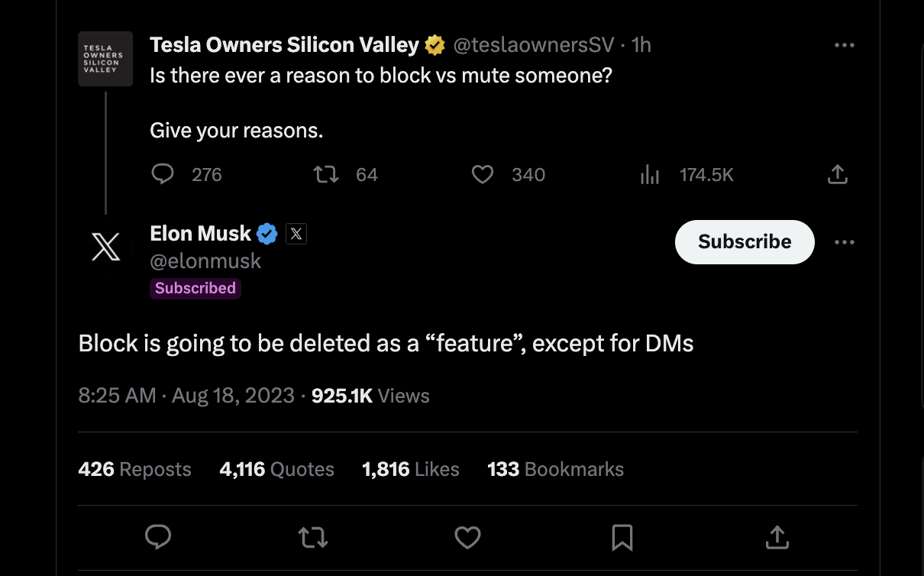This screenshot has width=924, height=576.
Task: Click the share icon under Elon Musk's tweet
Action: [777, 537]
